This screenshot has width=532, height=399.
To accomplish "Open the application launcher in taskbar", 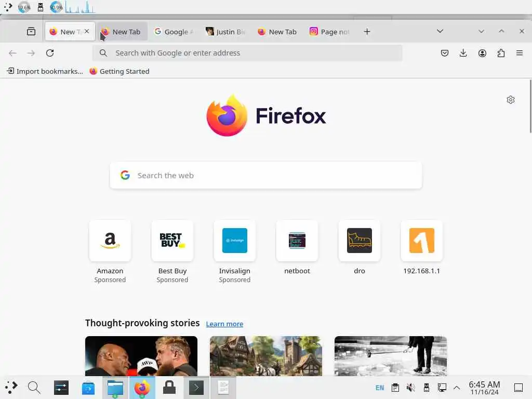I will pyautogui.click(x=11, y=387).
